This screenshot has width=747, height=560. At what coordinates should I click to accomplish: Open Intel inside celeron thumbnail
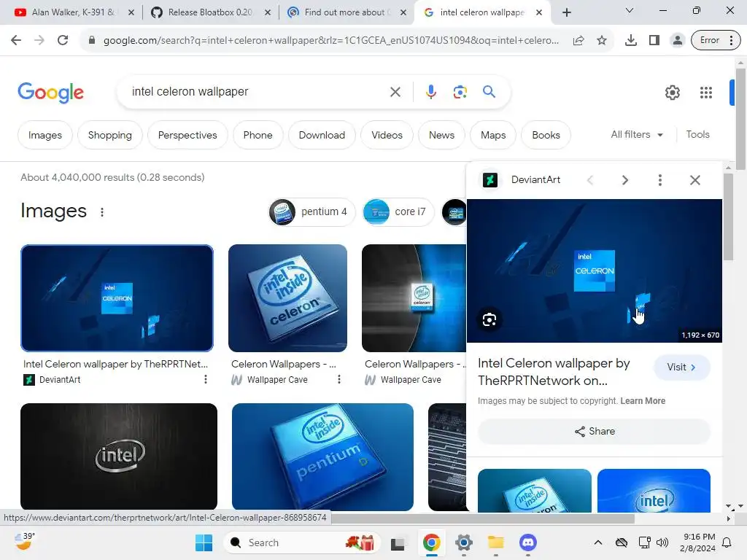point(287,298)
